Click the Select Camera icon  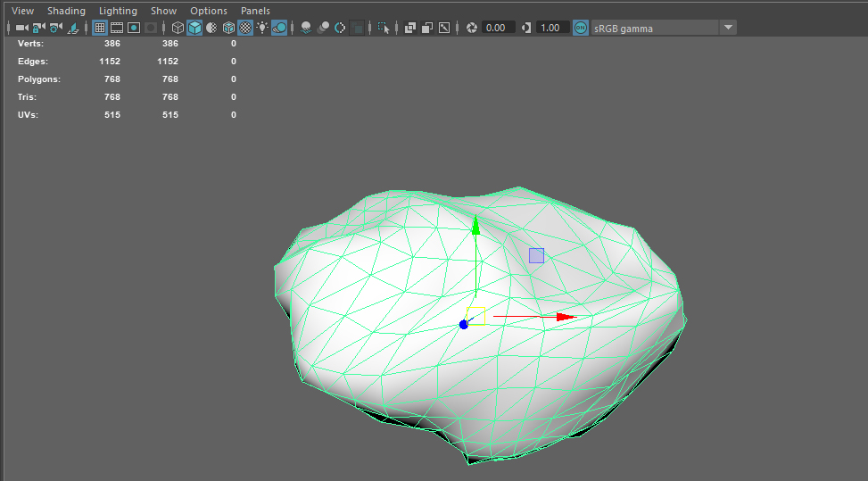21,28
